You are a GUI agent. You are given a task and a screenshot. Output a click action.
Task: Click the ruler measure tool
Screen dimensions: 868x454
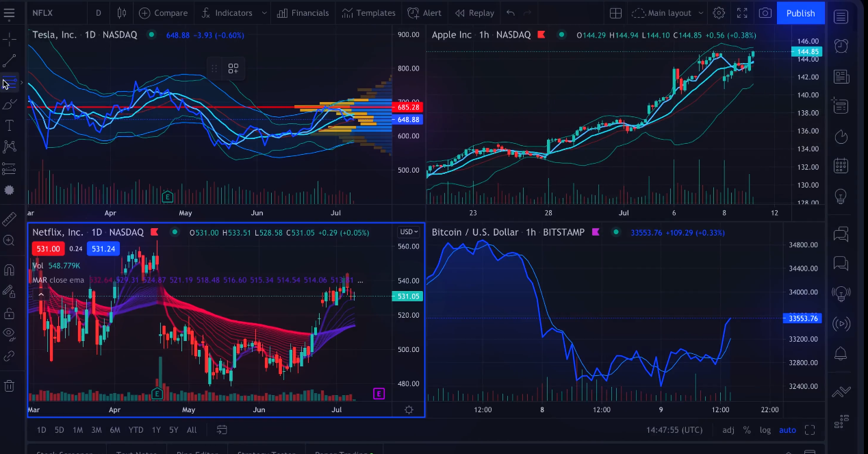[9, 219]
